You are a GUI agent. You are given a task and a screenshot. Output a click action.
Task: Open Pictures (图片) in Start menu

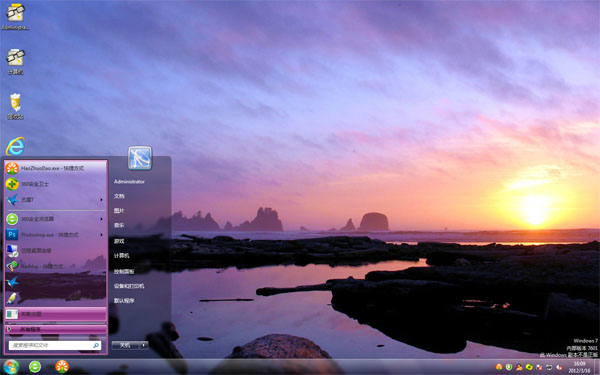pos(119,211)
